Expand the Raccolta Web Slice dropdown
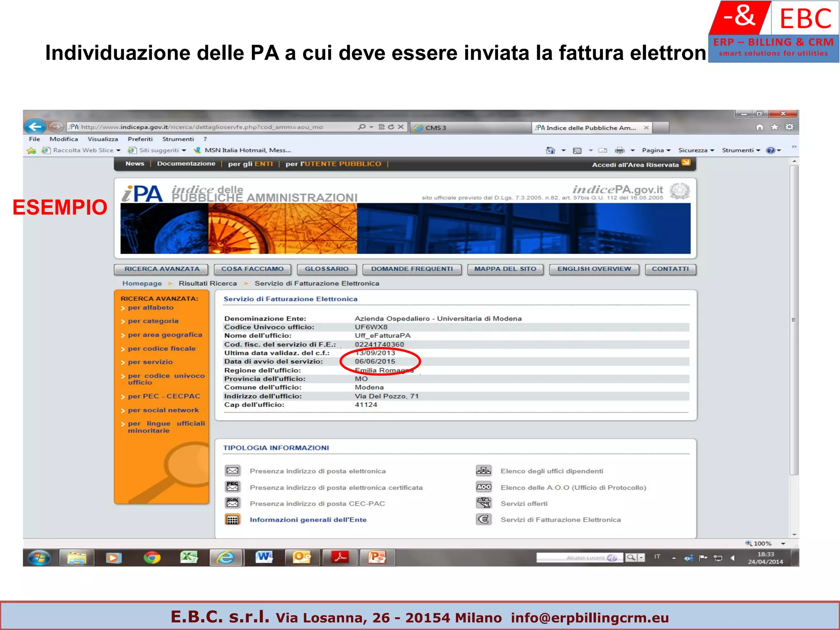The height and width of the screenshot is (630, 840). (x=119, y=151)
